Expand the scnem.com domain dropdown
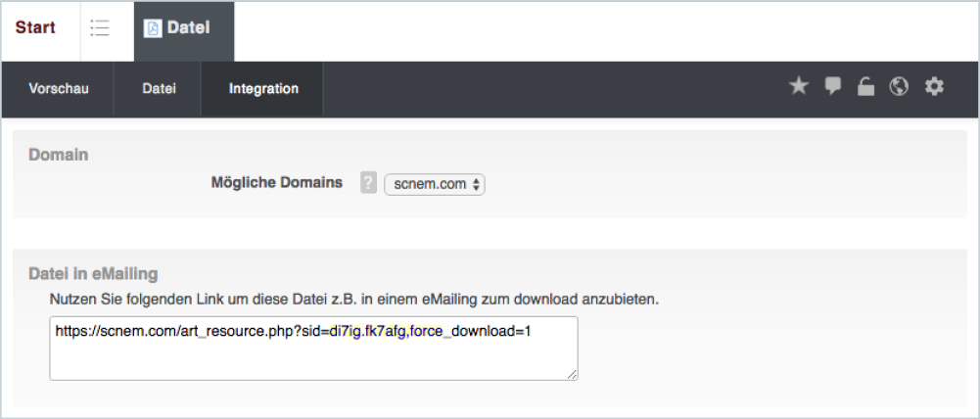The image size is (980, 419). coord(434,184)
